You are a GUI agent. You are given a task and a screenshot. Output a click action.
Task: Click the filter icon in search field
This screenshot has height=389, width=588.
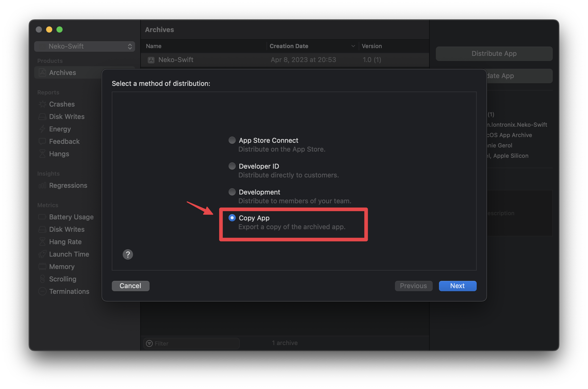[x=149, y=343]
